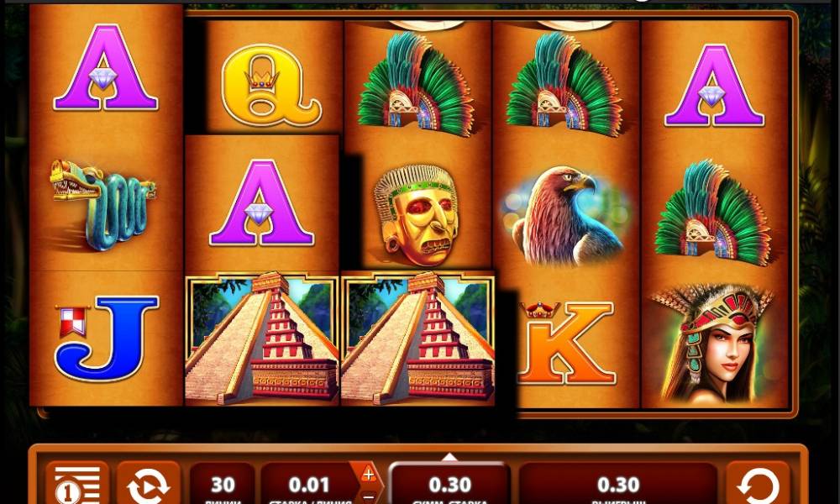Click the Aztec princess symbol
This screenshot has width=840, height=504.
(x=714, y=343)
